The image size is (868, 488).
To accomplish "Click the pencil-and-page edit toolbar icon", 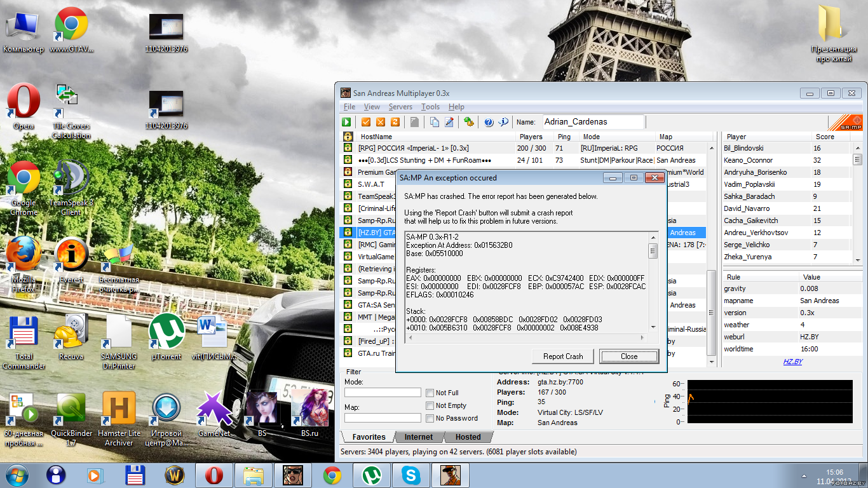I will (x=449, y=122).
